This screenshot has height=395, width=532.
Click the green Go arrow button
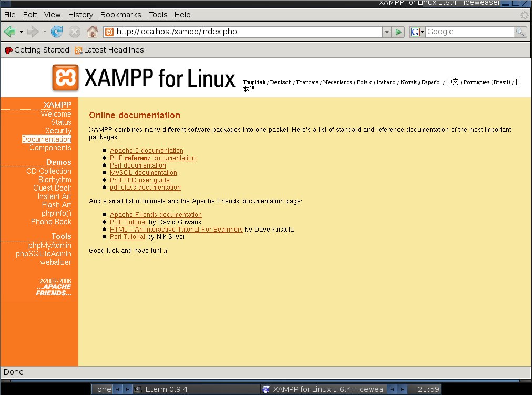pyautogui.click(x=398, y=32)
